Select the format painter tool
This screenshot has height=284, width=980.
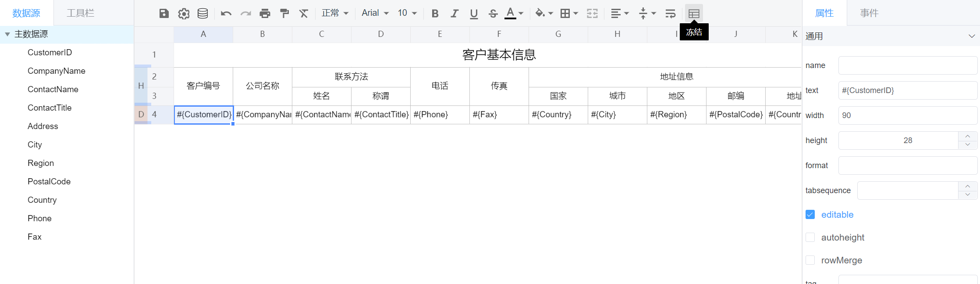pos(284,14)
